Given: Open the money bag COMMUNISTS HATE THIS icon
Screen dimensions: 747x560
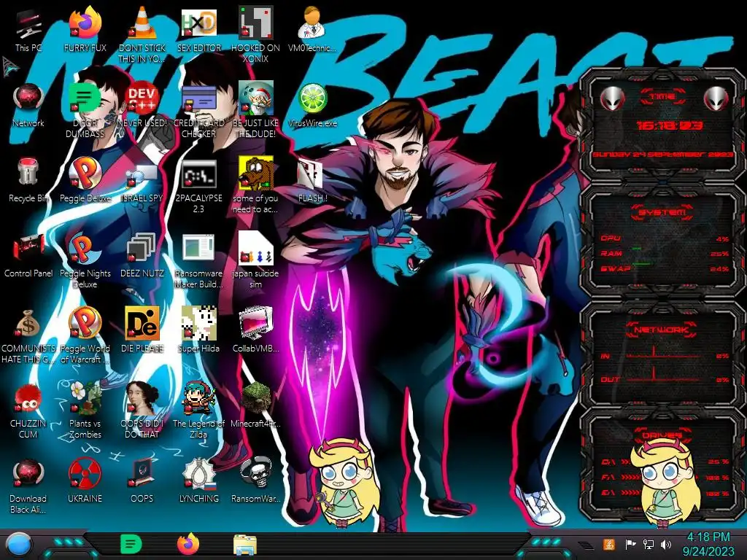Looking at the screenshot, I should (x=28, y=324).
